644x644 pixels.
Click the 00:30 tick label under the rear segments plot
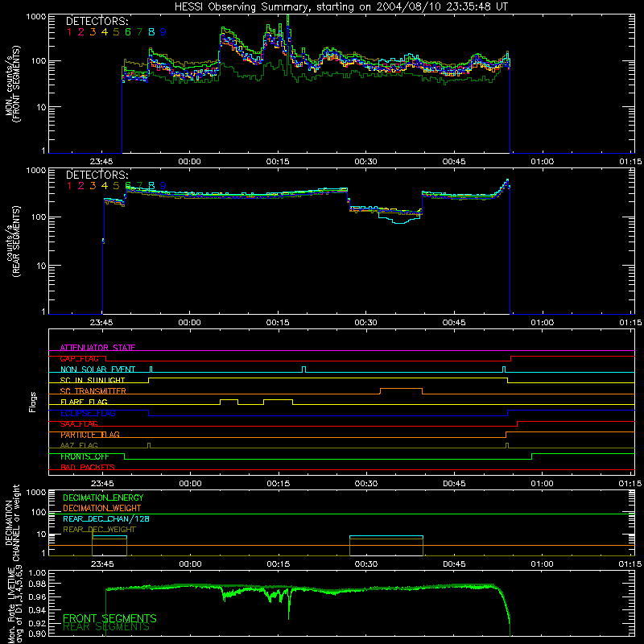365,323
